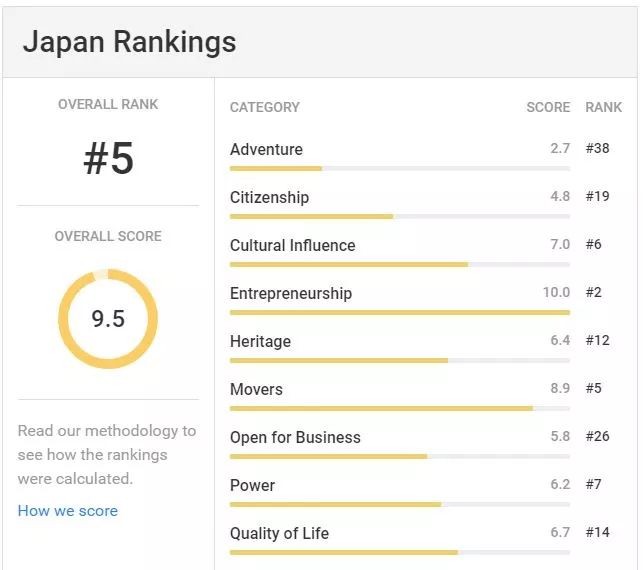Open the Cultural Influence category
The width and height of the screenshot is (643, 570).
point(292,246)
